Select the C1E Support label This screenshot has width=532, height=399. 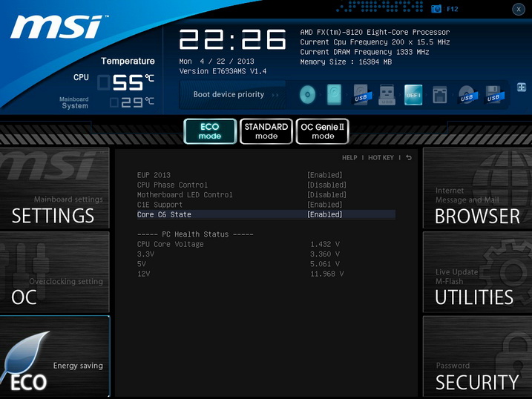click(x=160, y=205)
